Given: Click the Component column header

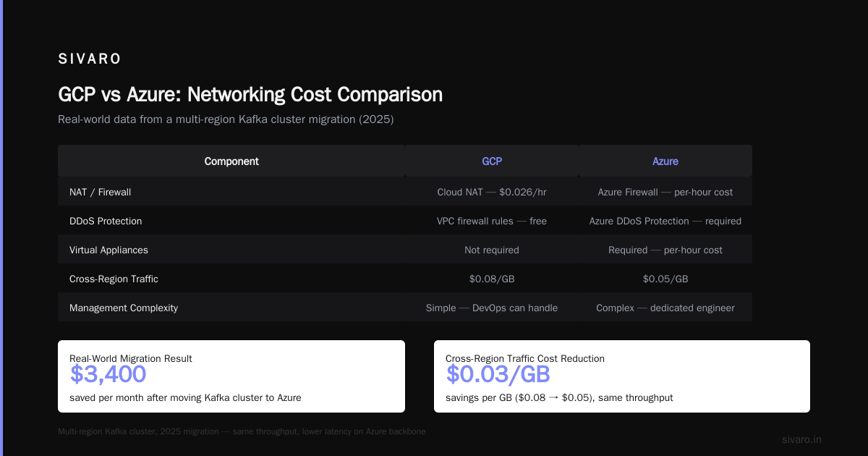Looking at the screenshot, I should (231, 161).
